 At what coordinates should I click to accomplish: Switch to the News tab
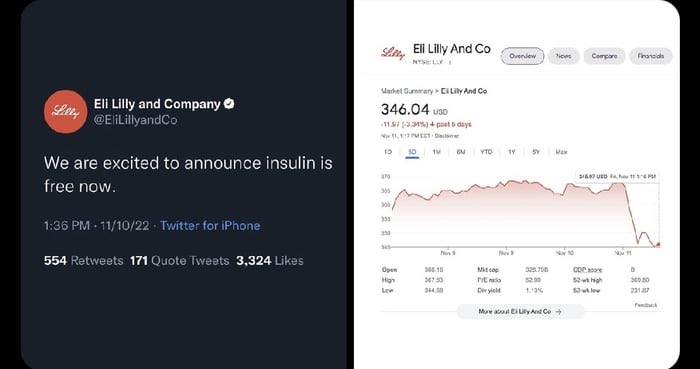click(x=563, y=56)
